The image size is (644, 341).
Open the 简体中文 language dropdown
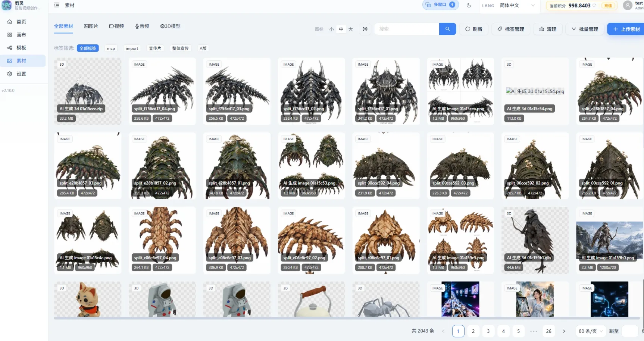point(517,5)
